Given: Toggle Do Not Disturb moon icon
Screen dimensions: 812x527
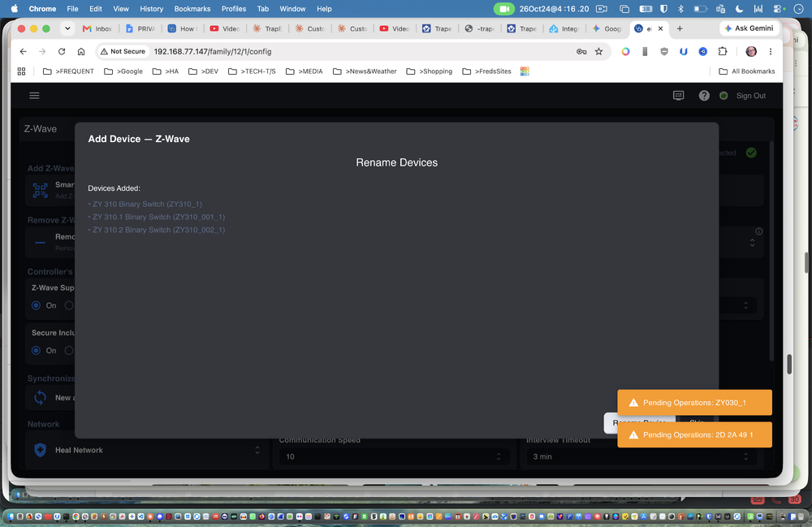Looking at the screenshot, I should 740,9.
